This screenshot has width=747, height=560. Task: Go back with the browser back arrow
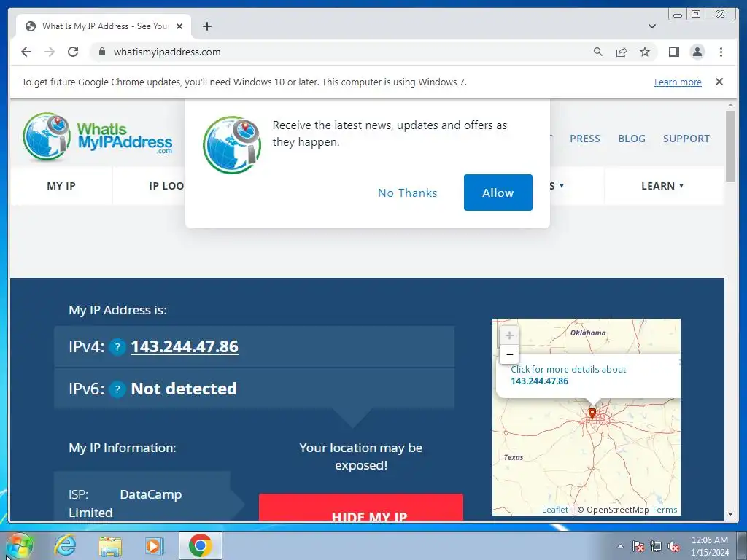(26, 52)
